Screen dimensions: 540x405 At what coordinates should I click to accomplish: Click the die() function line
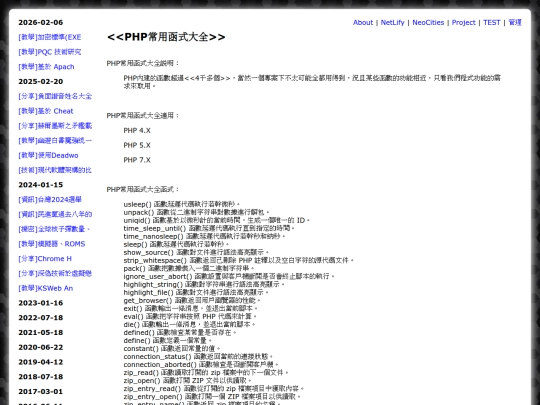pyautogui.click(x=189, y=324)
